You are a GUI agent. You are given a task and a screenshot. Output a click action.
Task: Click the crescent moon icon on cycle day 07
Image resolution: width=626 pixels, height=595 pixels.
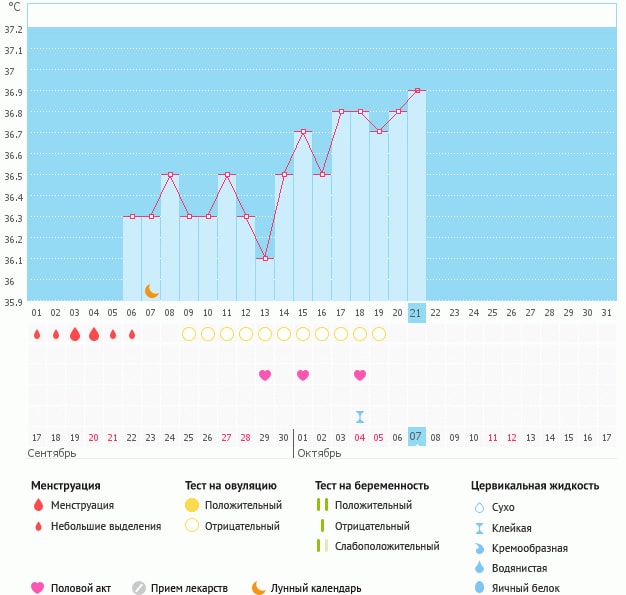pos(151,291)
